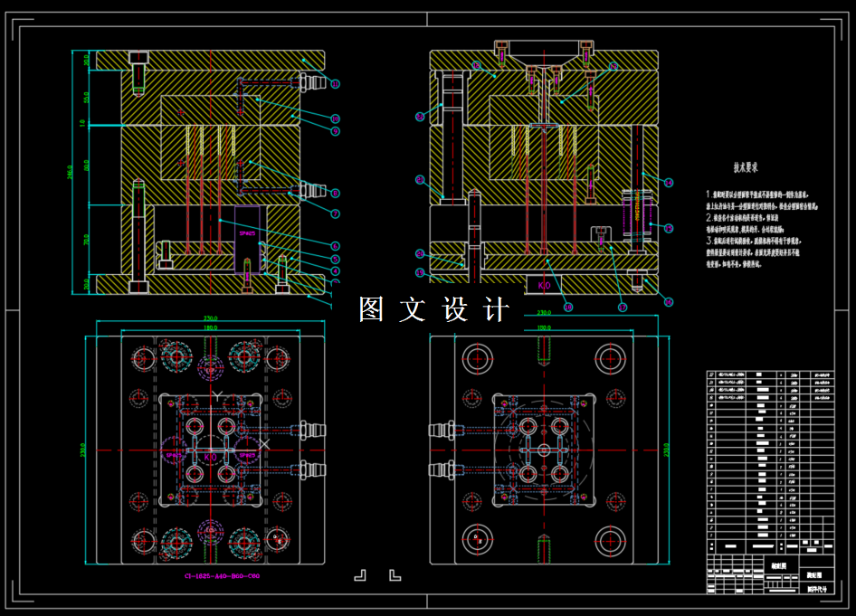Image resolution: width=856 pixels, height=616 pixels.
Task: Select the 1.0 parting gap dimension
Action: coord(82,123)
